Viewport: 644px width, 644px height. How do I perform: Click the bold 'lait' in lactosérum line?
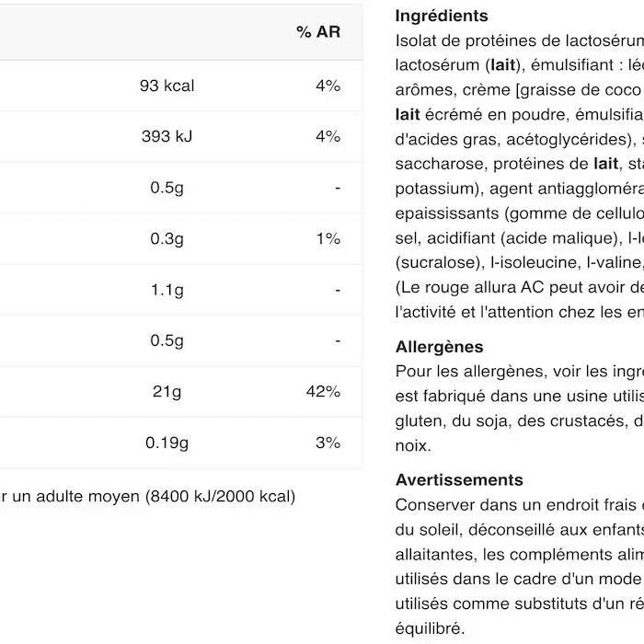coord(502,65)
